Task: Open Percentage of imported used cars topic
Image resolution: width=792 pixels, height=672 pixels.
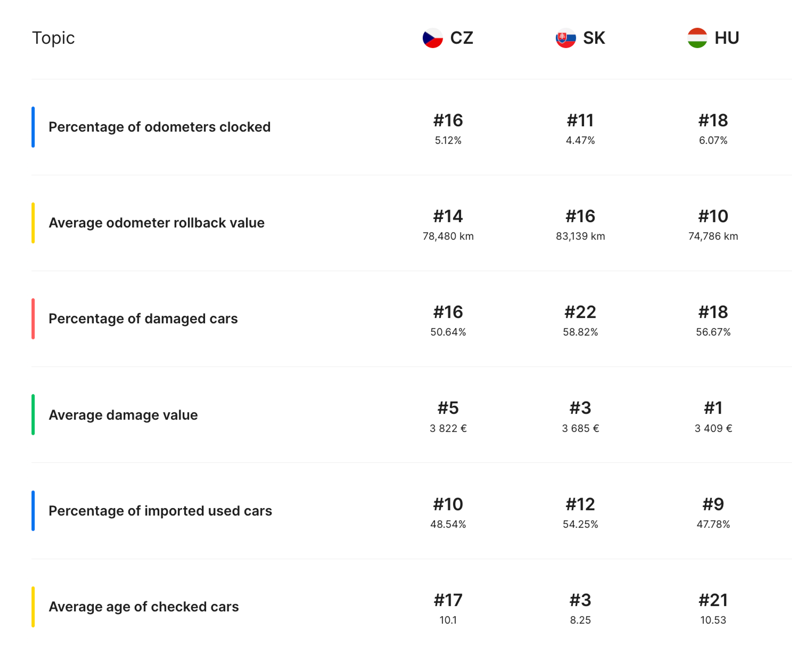Action: (x=160, y=511)
